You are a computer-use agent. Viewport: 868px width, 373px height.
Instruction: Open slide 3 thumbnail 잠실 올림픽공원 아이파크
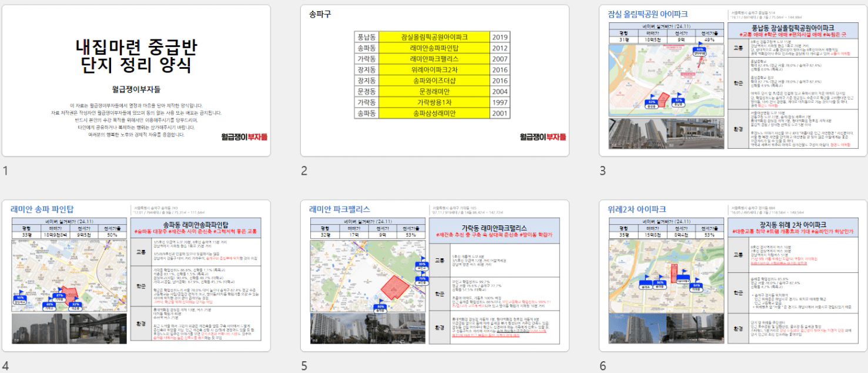(733, 81)
